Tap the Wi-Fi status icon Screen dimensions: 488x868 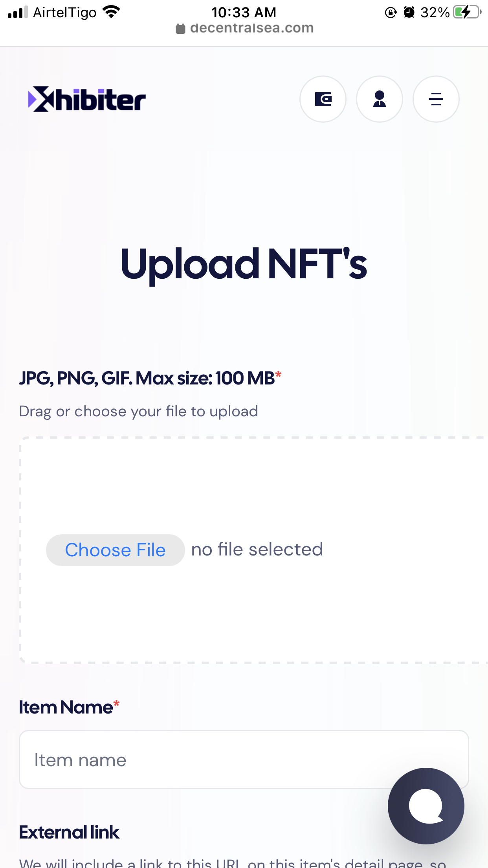(x=112, y=12)
